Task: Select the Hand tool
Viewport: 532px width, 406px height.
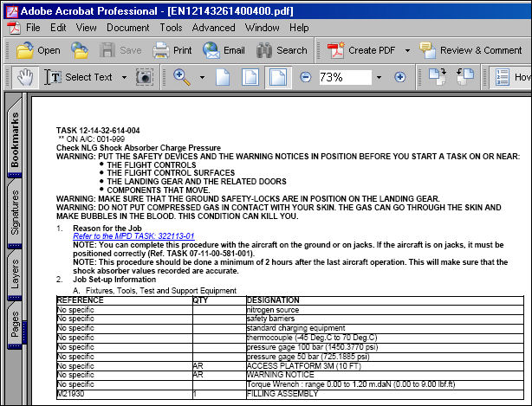Action: 25,77
